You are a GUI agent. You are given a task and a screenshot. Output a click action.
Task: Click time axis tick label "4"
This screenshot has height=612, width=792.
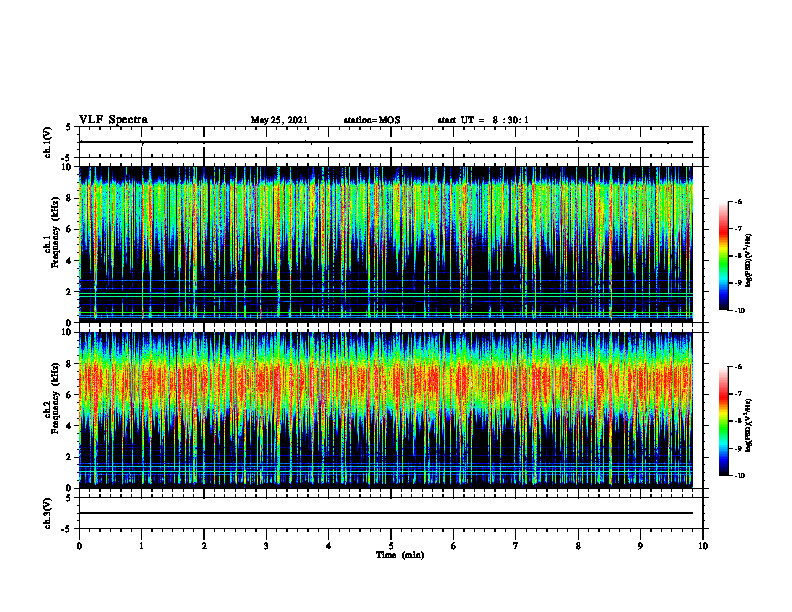pos(329,546)
